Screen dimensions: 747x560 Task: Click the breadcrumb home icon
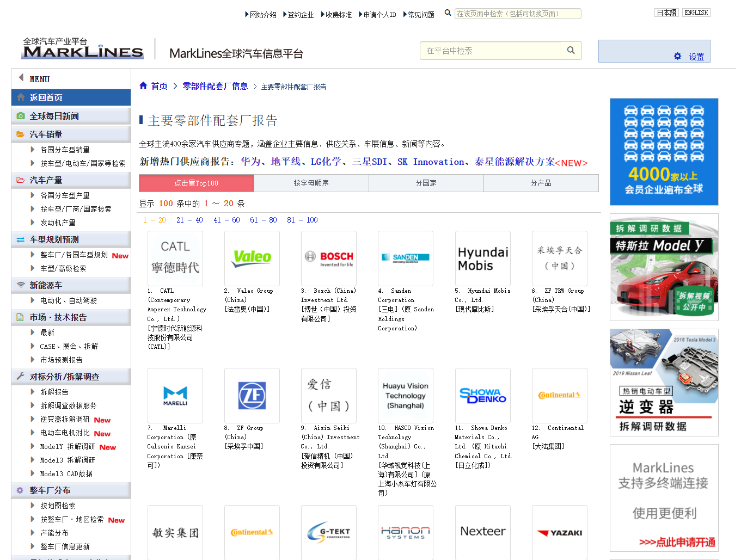(x=143, y=85)
